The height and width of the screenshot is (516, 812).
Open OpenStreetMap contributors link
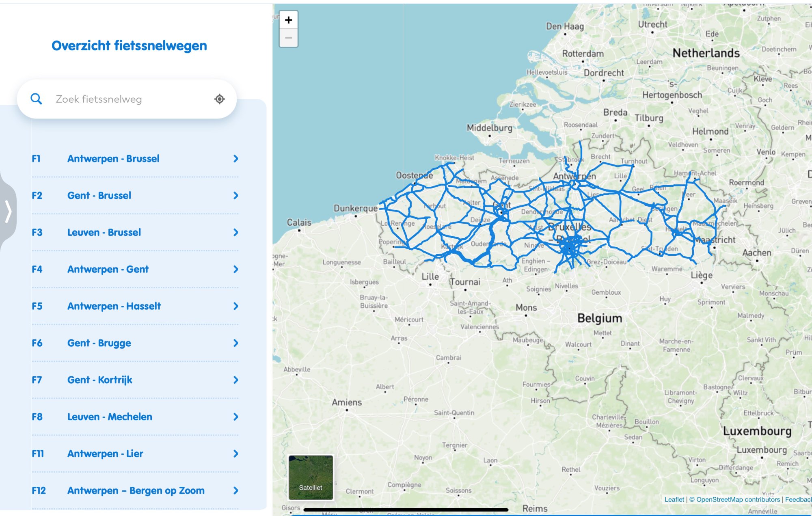(x=738, y=499)
